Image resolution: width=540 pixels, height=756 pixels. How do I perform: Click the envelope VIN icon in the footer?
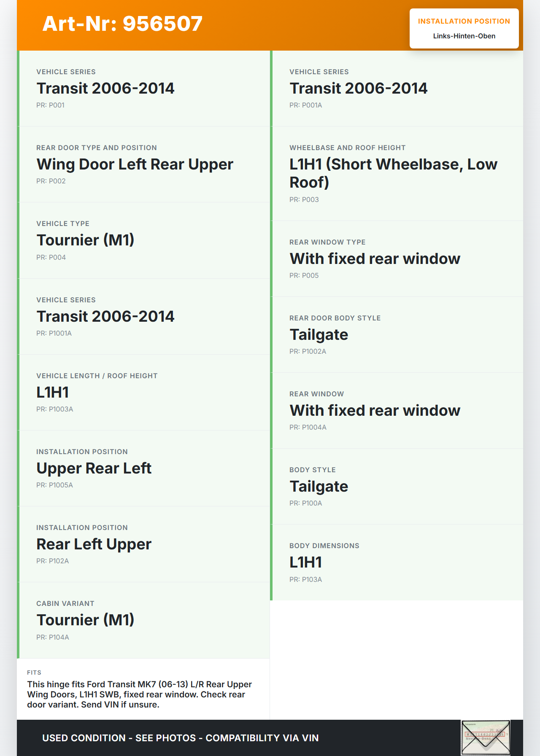coord(486,737)
